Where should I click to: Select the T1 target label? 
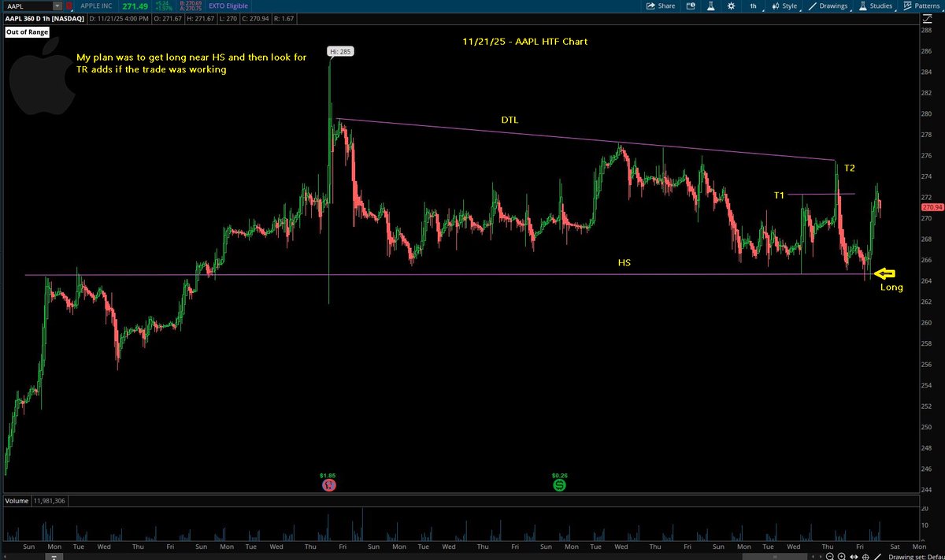[779, 194]
